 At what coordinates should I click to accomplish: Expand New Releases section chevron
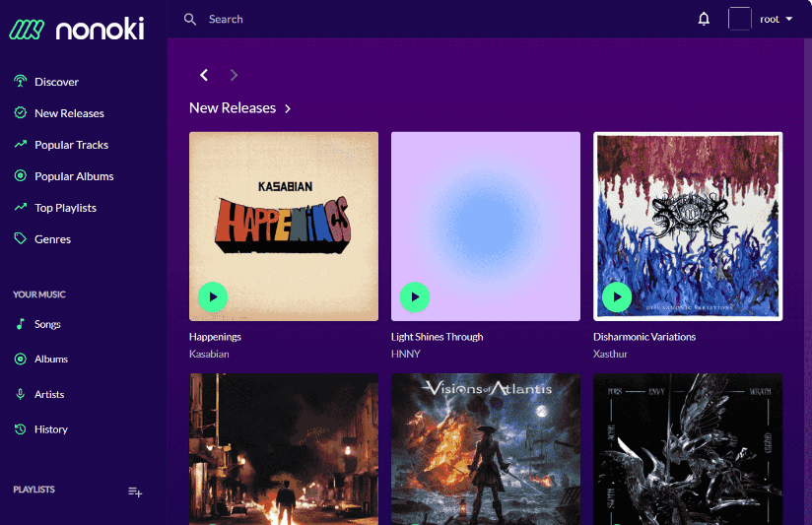(x=288, y=108)
